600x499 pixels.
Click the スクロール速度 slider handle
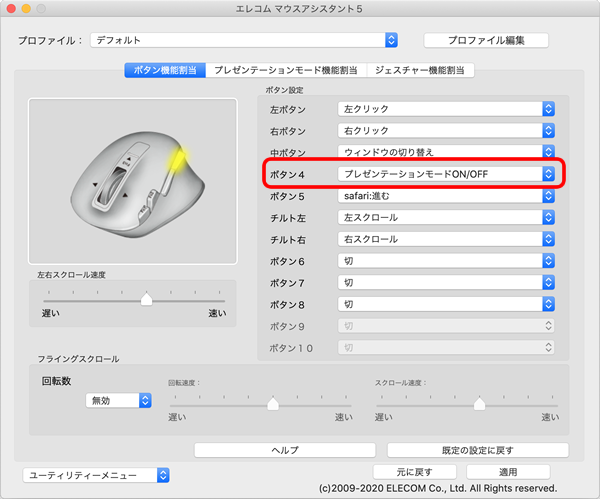(x=479, y=403)
